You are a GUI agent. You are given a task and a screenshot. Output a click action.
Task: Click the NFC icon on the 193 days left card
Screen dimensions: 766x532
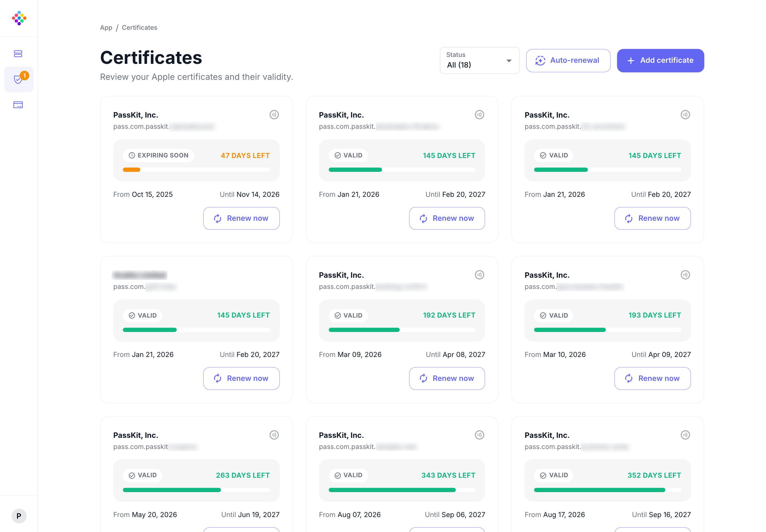(x=685, y=275)
